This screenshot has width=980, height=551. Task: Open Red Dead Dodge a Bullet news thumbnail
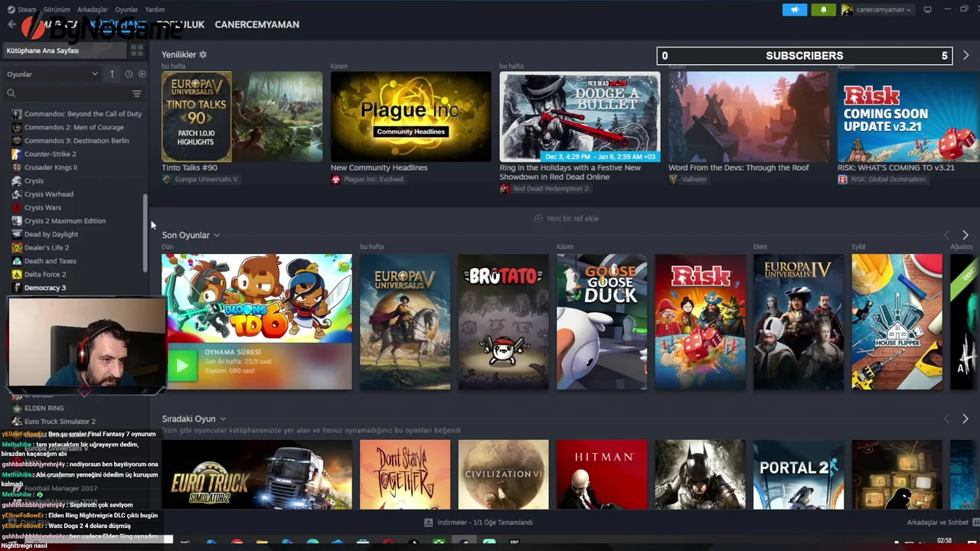(580, 116)
